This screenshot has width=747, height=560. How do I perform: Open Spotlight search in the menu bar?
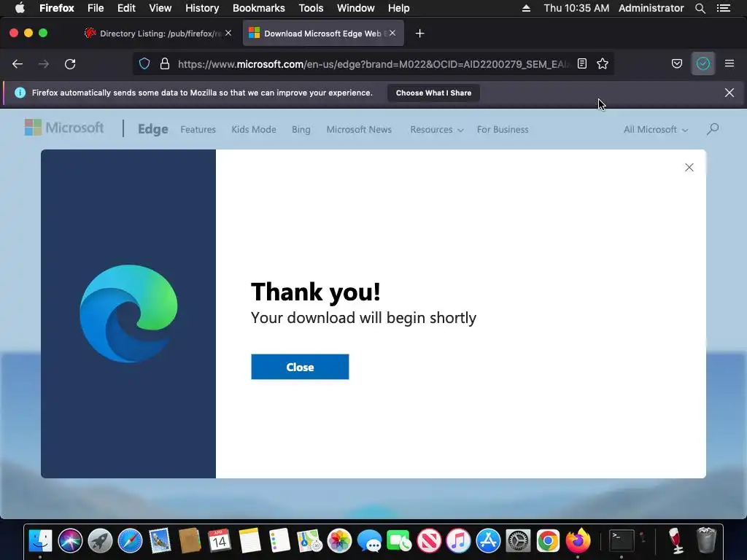coord(700,8)
